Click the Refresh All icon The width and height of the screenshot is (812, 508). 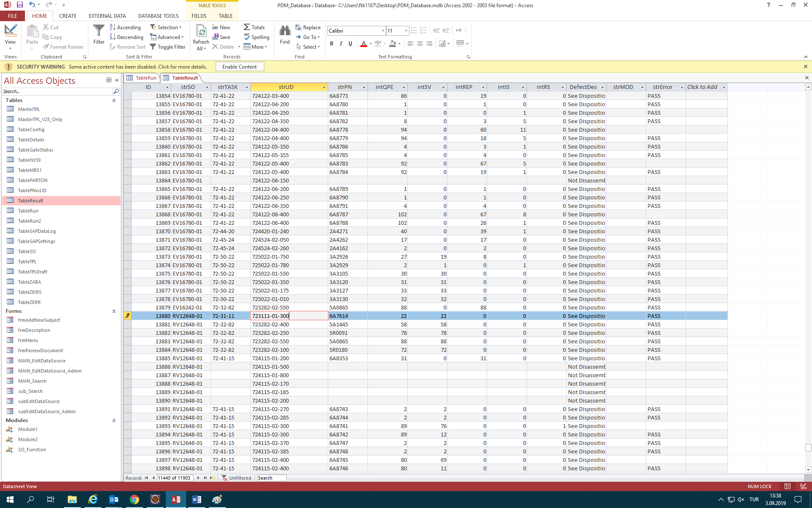click(201, 31)
